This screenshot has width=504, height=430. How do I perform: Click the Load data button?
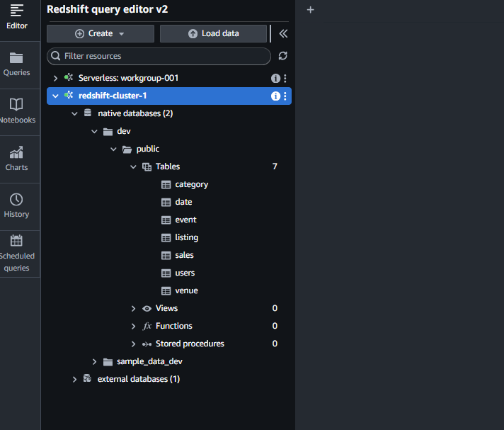(214, 33)
